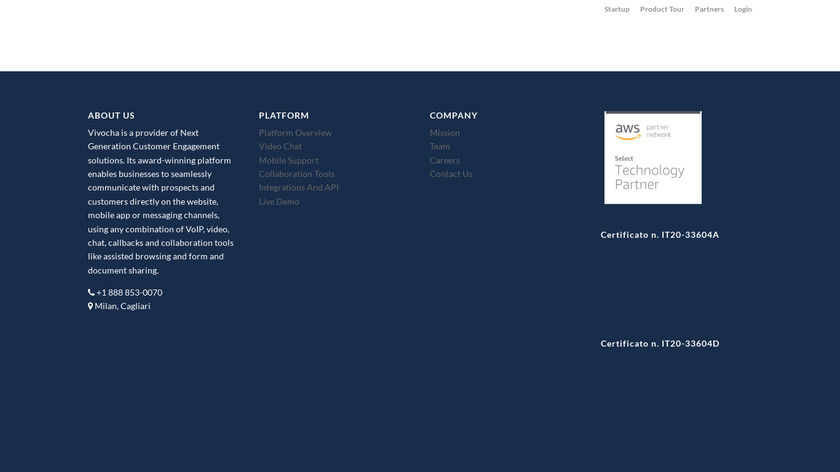Click the phone number +1 888 853-0070
Image resolution: width=840 pixels, height=472 pixels.
(x=129, y=293)
